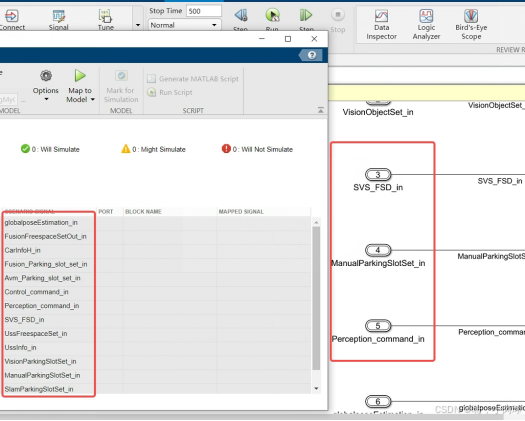Open the Bird's-Eye Scope
This screenshot has width=525, height=421.
point(471,25)
